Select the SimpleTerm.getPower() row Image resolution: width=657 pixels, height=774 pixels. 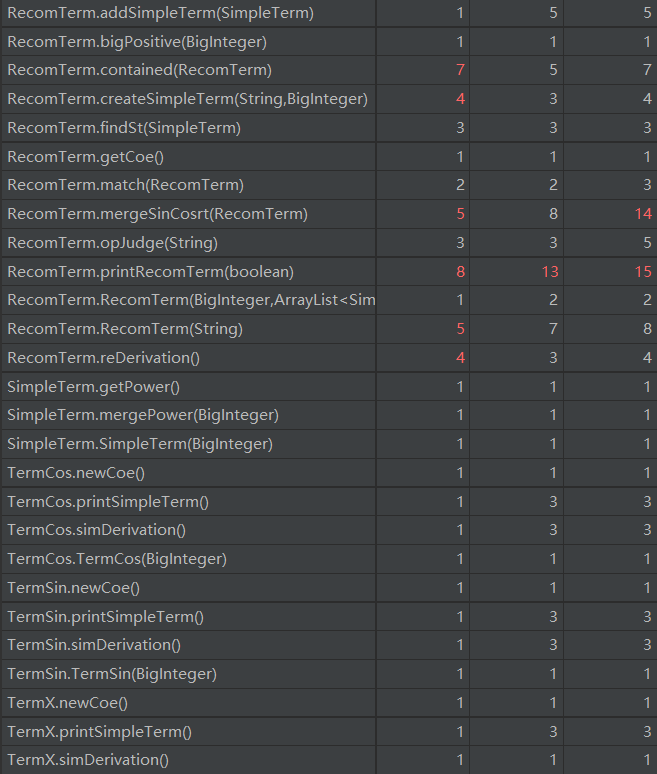point(94,387)
